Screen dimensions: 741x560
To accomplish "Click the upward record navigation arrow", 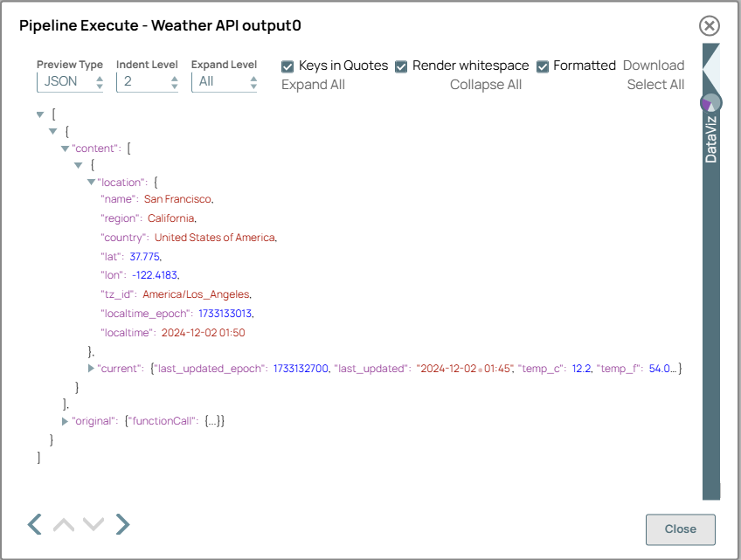I will 63,524.
